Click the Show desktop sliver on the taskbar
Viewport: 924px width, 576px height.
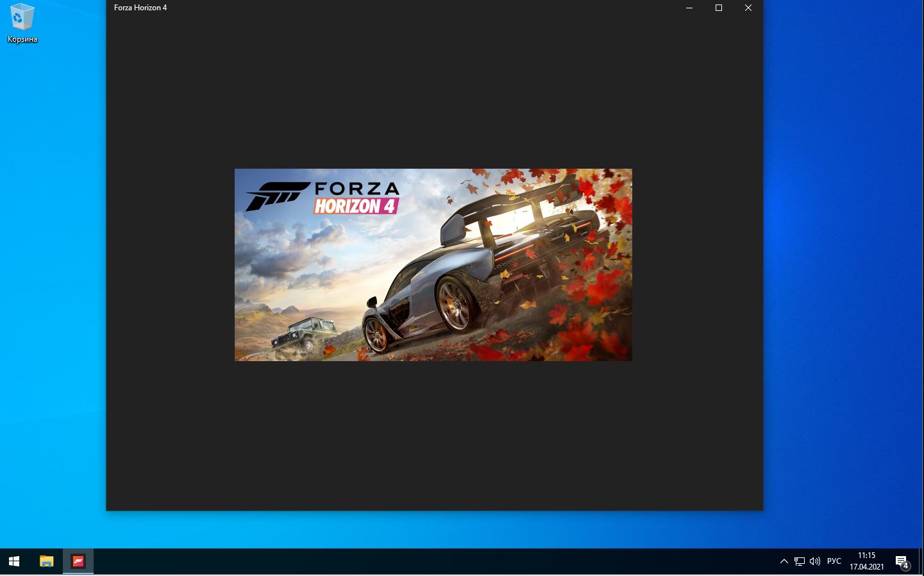tap(922, 561)
